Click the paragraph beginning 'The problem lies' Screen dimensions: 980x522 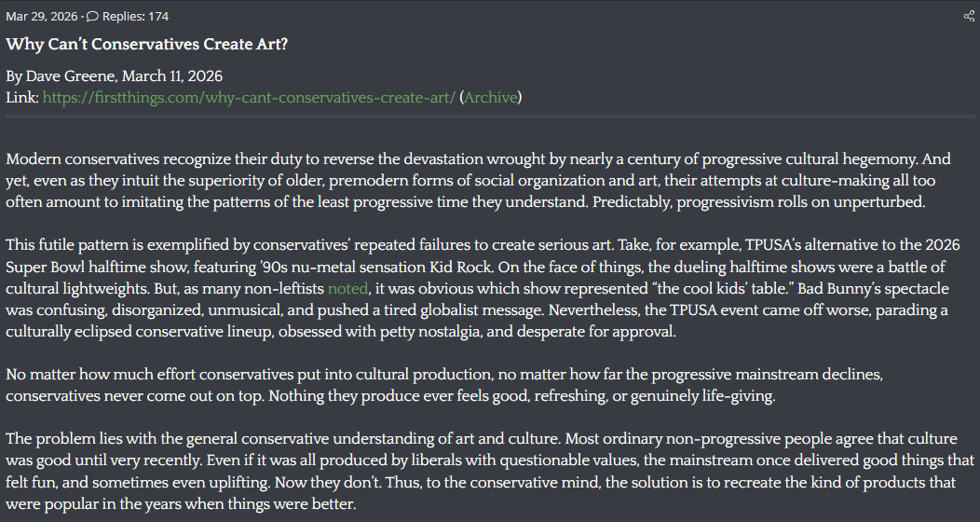point(466,473)
